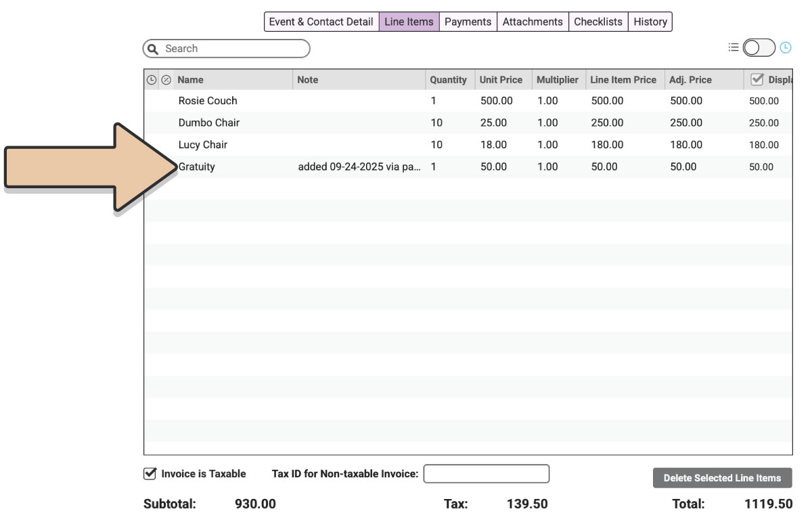Screen dimensions: 812x520
Task: Click the Tax ID for Non-taxable Invoice field
Action: coord(486,474)
